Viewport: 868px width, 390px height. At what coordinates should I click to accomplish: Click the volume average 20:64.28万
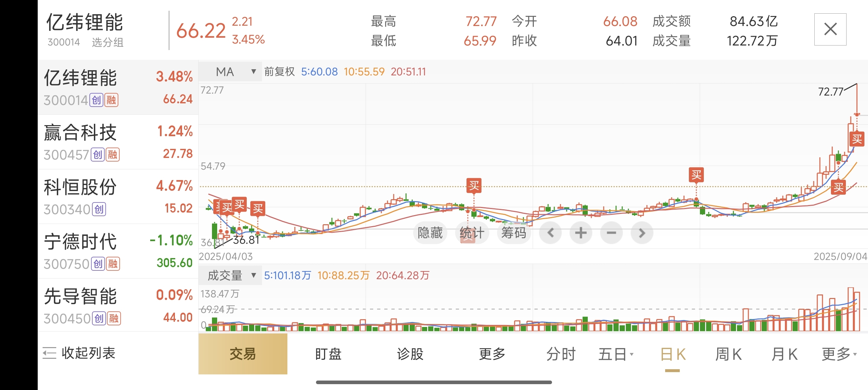403,276
